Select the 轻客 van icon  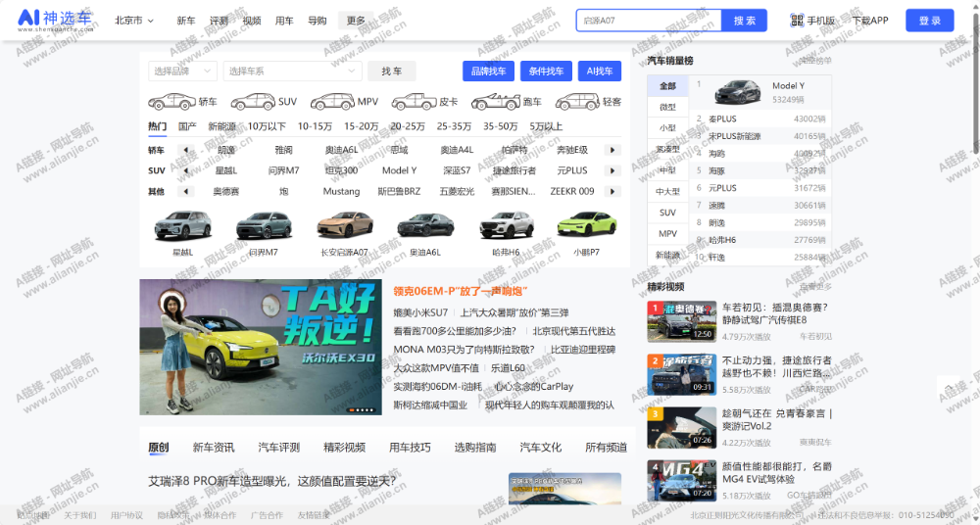(577, 101)
